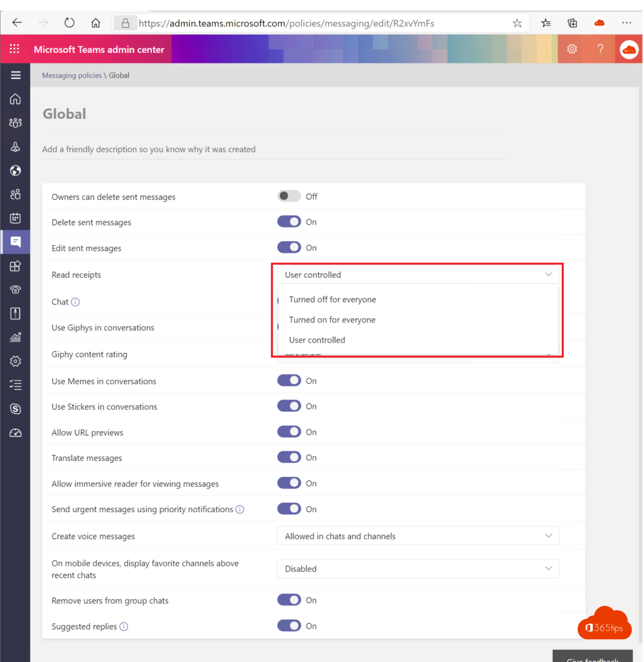The width and height of the screenshot is (644, 662).
Task: Open the account profile avatar
Action: pos(628,49)
